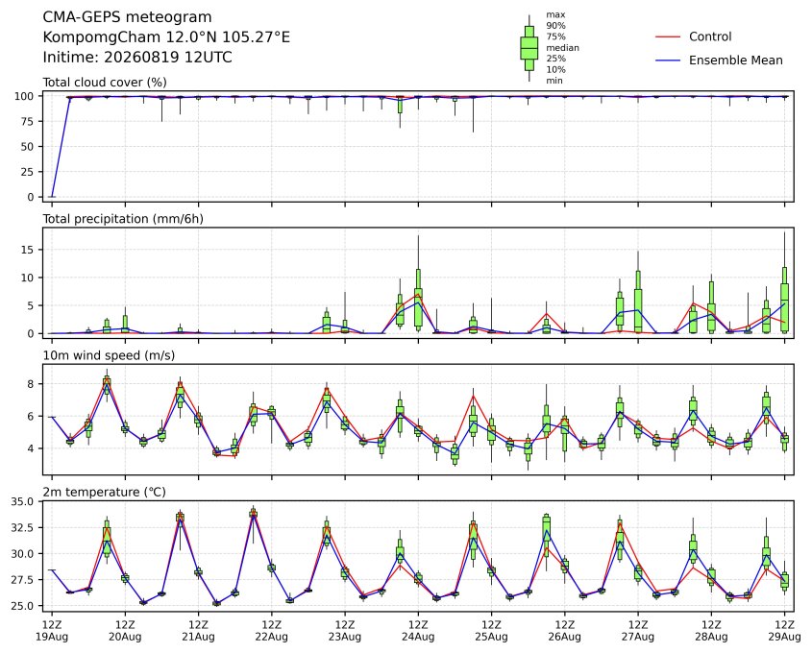Click the 'Ensemble Mean' legend label
812x653 pixels.
[735, 60]
